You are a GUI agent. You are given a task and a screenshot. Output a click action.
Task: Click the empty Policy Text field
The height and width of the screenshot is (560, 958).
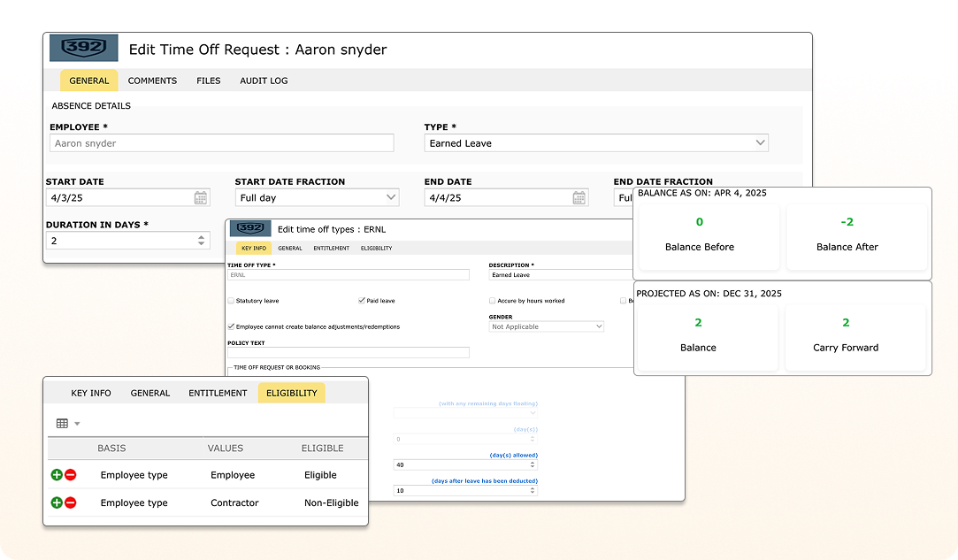pos(349,352)
